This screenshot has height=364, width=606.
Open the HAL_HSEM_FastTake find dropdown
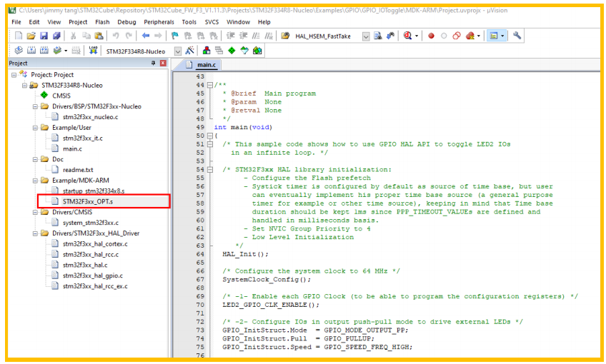point(366,36)
